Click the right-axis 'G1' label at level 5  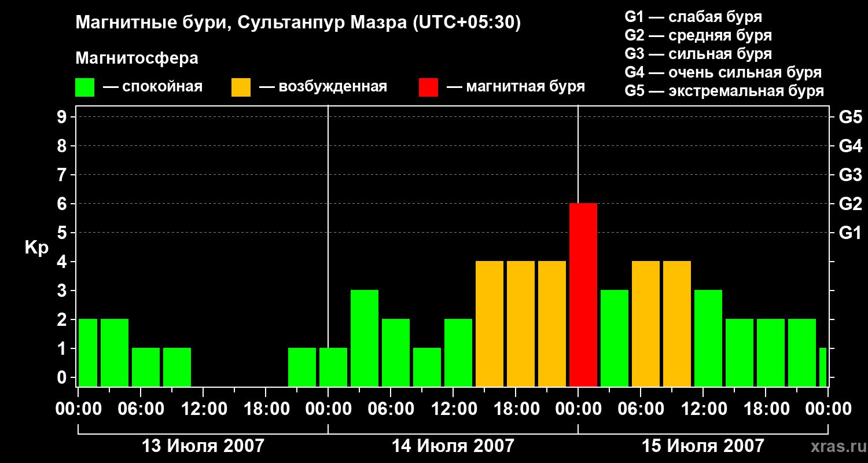click(x=851, y=233)
